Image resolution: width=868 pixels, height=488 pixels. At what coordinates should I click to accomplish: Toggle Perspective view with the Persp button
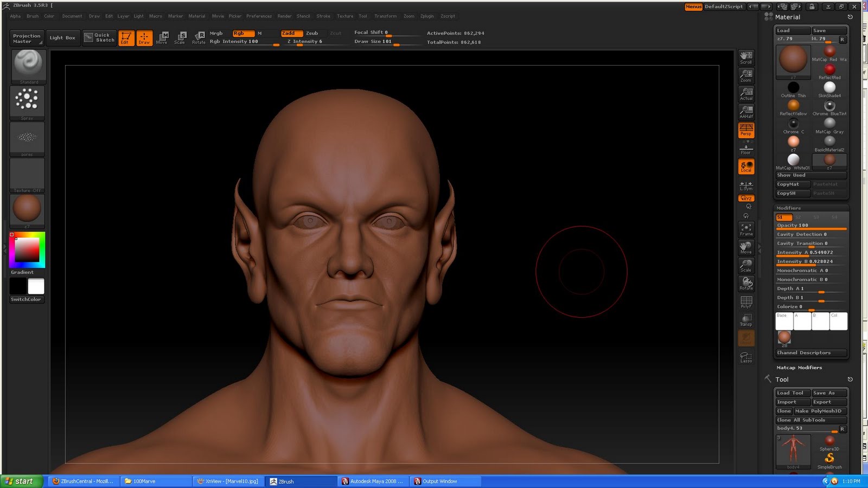pyautogui.click(x=746, y=130)
